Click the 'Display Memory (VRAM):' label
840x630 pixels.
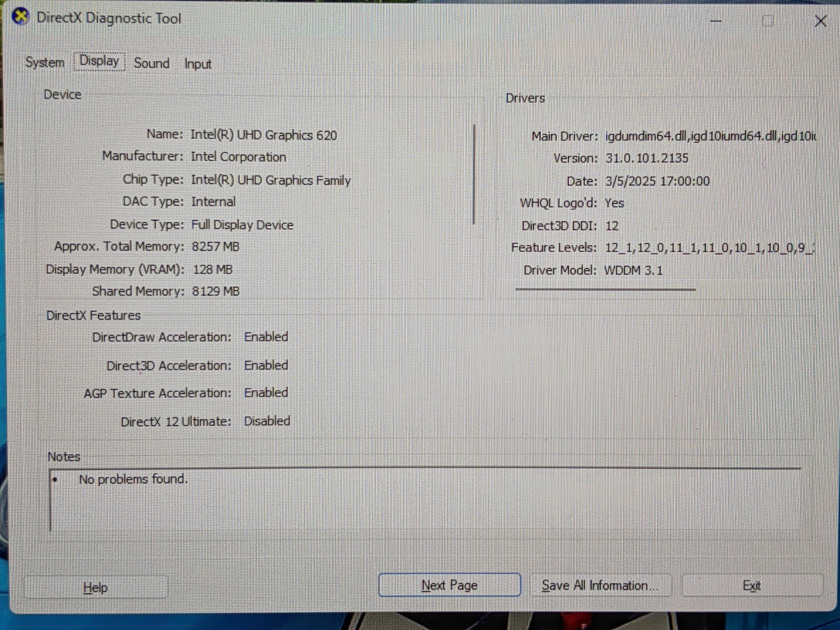coord(115,269)
